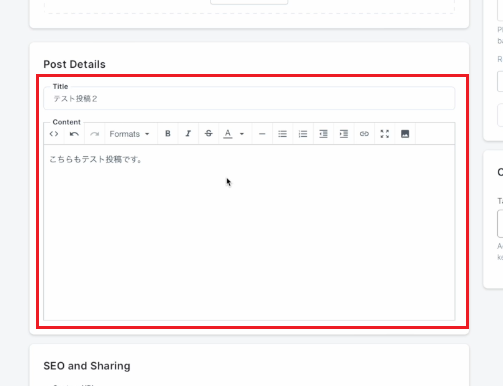Screen dimensions: 503x386
Task: Insert a horizontal line
Action: [262, 134]
